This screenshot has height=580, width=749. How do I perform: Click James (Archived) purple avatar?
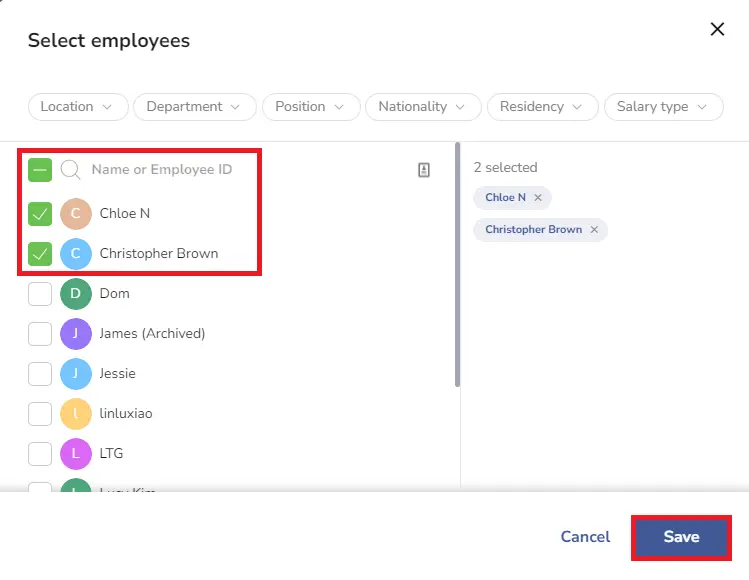pos(75,333)
